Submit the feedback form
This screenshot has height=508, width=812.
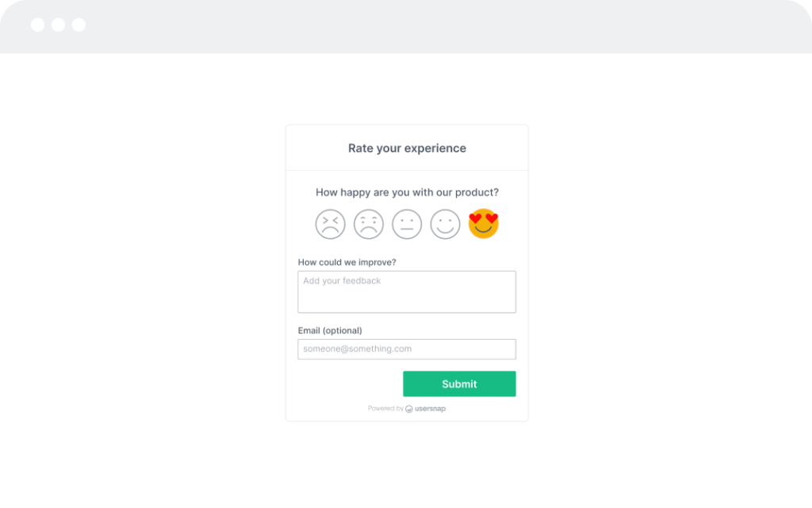pyautogui.click(x=459, y=383)
